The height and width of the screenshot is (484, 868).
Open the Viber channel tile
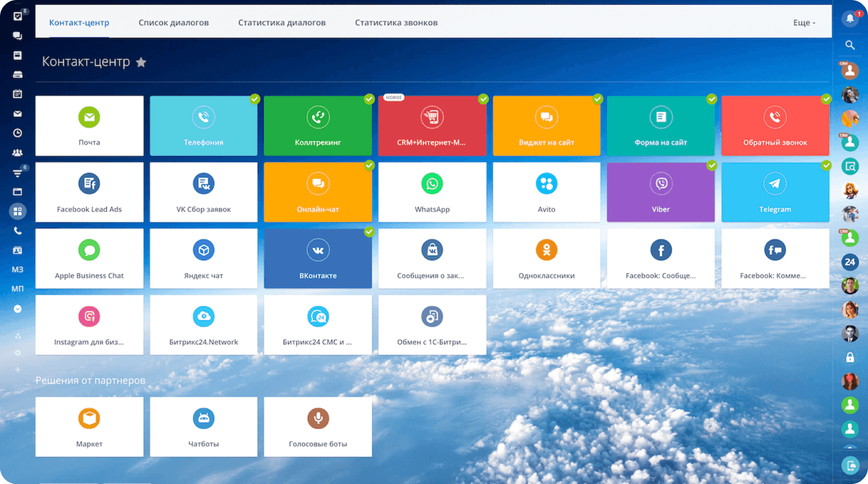tap(661, 192)
